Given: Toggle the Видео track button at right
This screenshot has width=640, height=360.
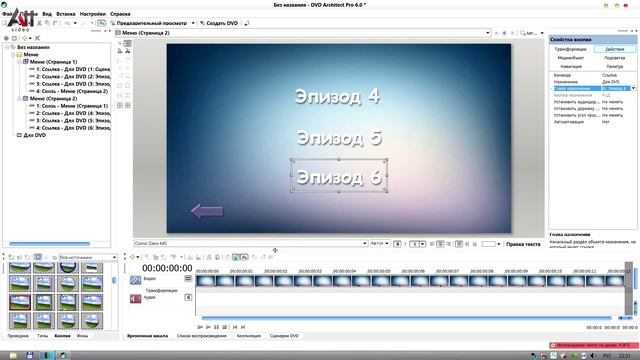Looking at the screenshot, I should click(x=188, y=278).
